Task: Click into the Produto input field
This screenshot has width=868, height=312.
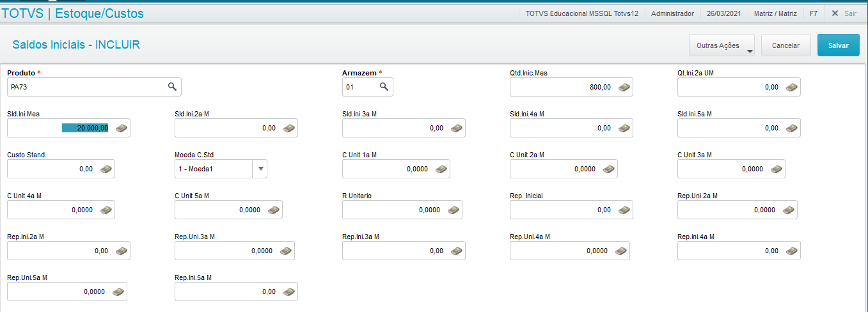Action: [86, 87]
